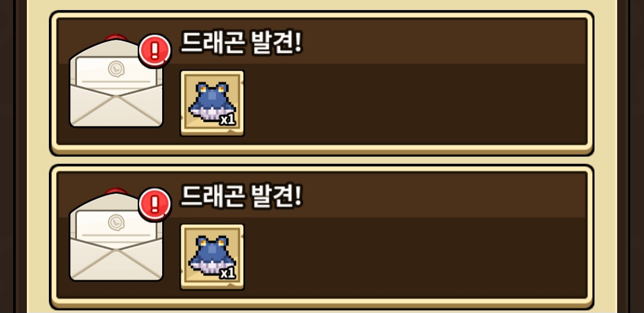Open the envelope icon in second mail entry
This screenshot has width=644, height=313.
click(116, 237)
